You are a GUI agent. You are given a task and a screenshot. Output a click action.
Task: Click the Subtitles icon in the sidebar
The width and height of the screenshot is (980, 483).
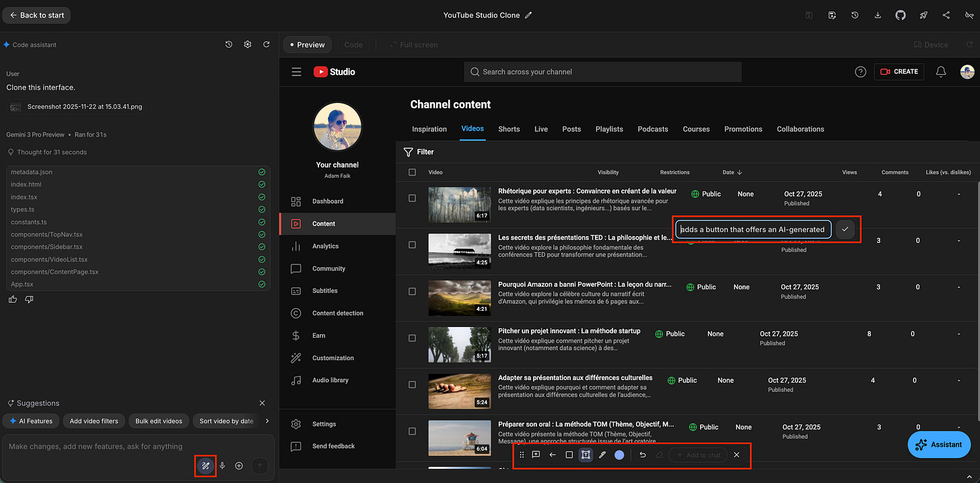pyautogui.click(x=295, y=291)
